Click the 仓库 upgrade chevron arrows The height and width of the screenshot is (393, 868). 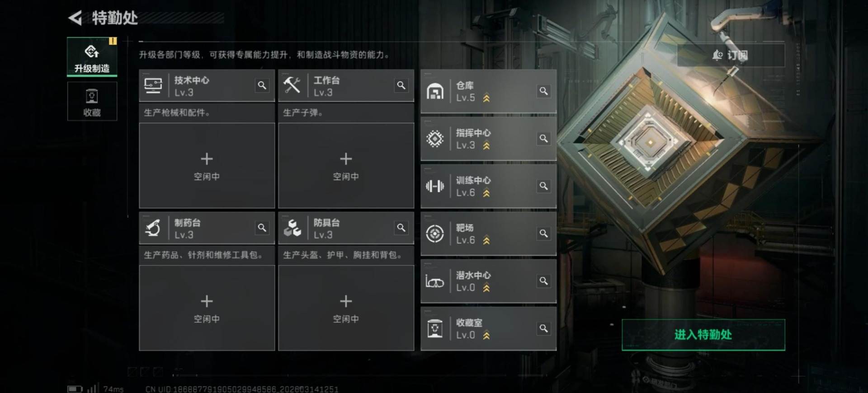point(486,98)
